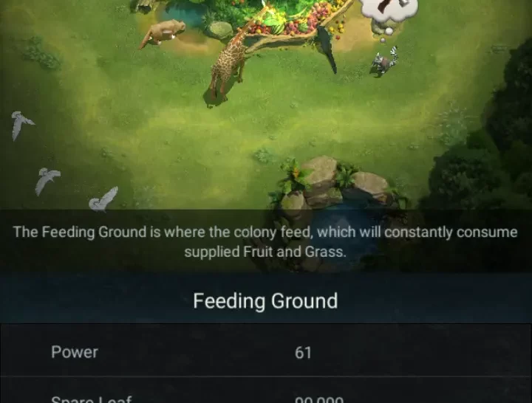Viewport: 532px width, 403px height.
Task: Tap the Feeding Ground description text
Action: click(x=265, y=241)
